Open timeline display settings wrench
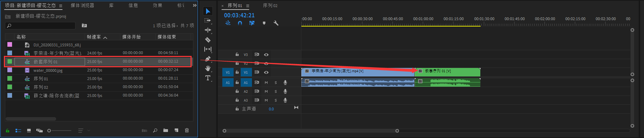 coord(276,23)
